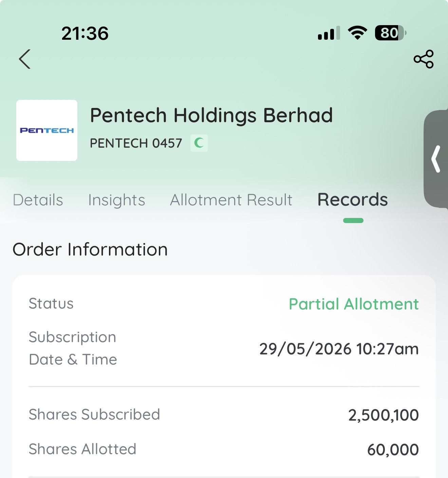Tap the Wi-Fi status icon
The image size is (448, 478).
pyautogui.click(x=357, y=33)
